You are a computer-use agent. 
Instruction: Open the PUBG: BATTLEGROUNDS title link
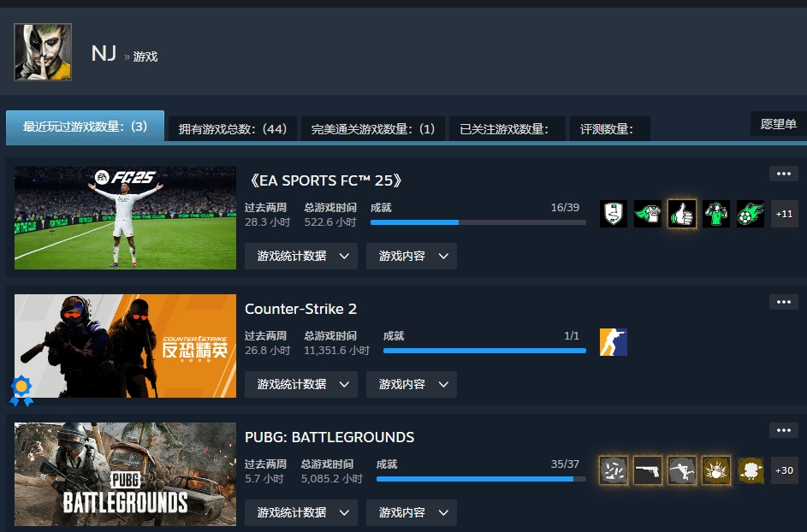click(x=329, y=437)
